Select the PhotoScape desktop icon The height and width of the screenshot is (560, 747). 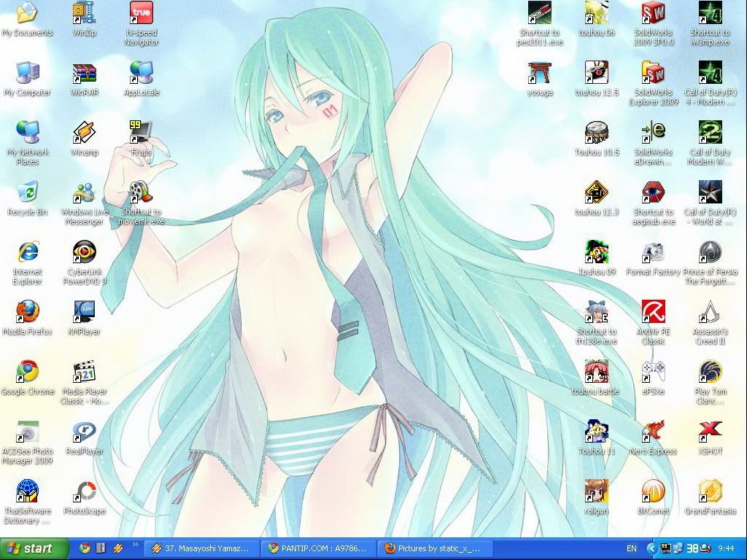(85, 491)
